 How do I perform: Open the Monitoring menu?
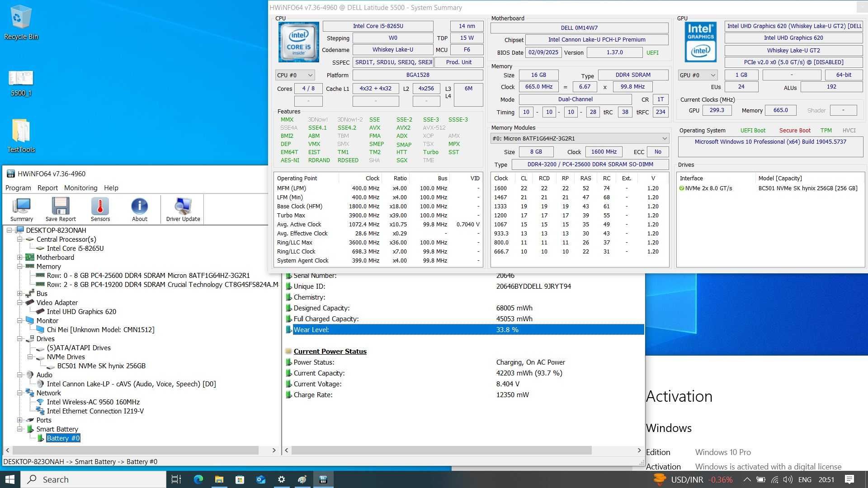click(80, 188)
